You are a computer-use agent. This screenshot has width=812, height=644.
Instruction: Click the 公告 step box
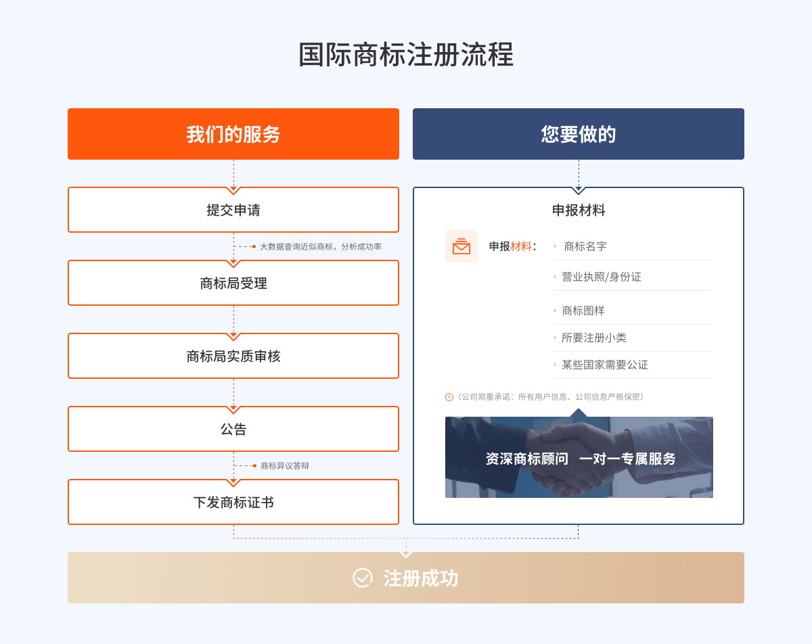[x=233, y=430]
